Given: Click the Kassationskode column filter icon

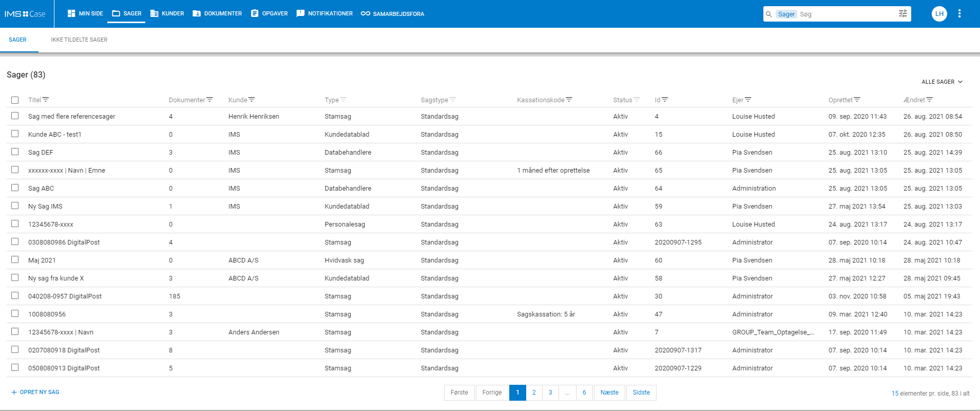Looking at the screenshot, I should click(569, 100).
